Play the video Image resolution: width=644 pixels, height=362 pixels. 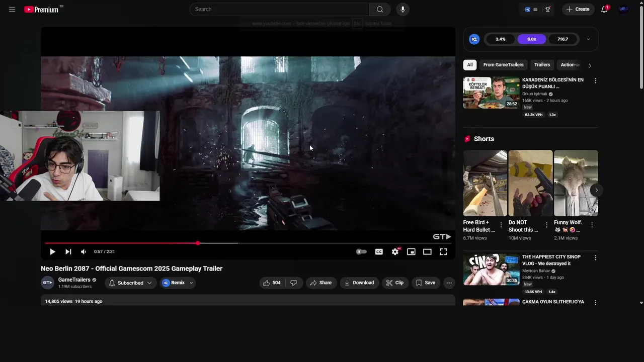pyautogui.click(x=52, y=251)
